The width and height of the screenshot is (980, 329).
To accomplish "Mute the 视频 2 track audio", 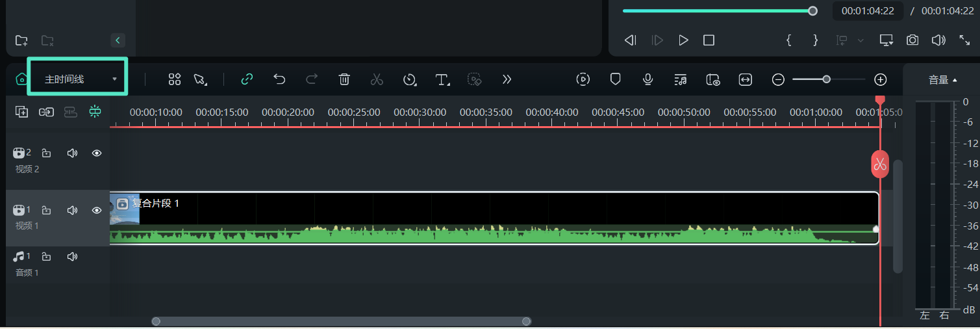I will [72, 153].
